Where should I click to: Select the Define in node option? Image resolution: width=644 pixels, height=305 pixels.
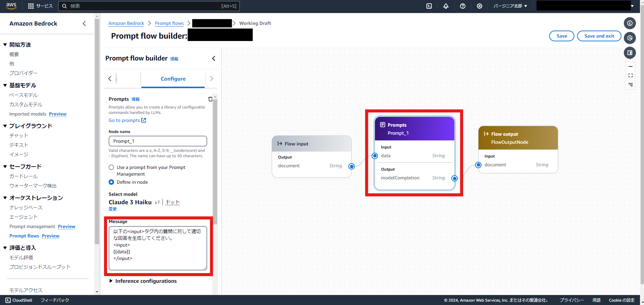point(111,182)
